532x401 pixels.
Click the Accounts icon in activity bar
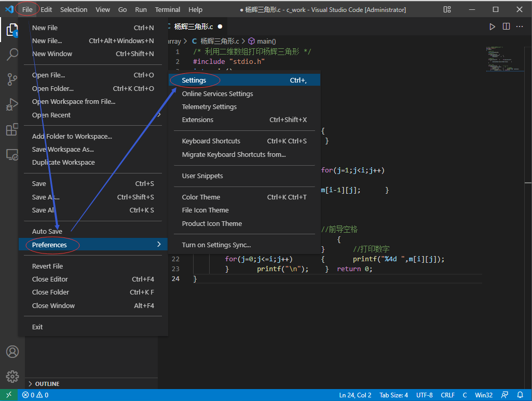(12, 352)
